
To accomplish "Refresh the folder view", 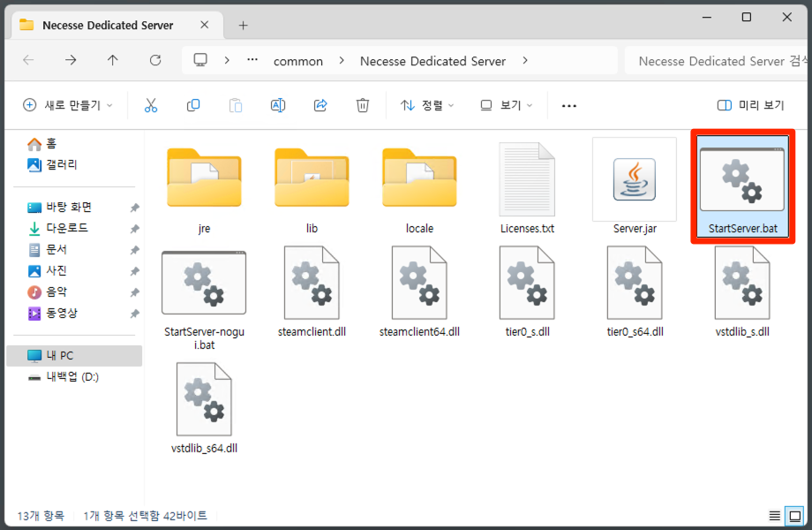I will click(154, 60).
